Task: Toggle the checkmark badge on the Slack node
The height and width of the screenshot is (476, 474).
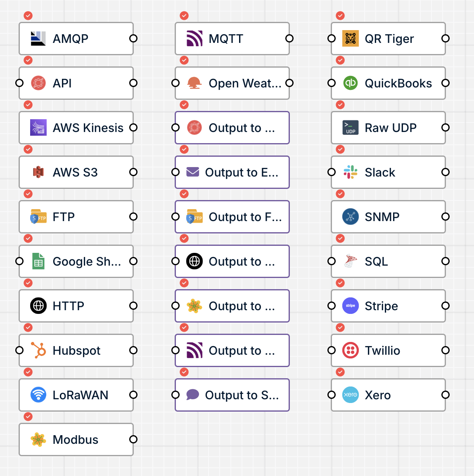Action: point(340,149)
